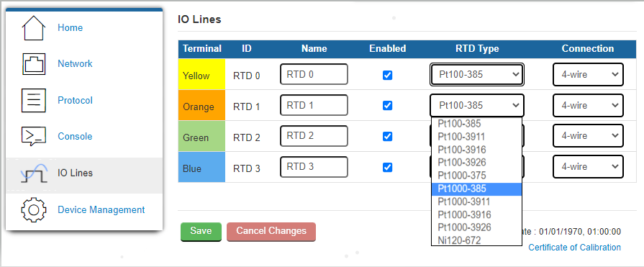This screenshot has width=644, height=267.
Task: Toggle the Blue RTD 3 Enabled checkbox
Action: 387,167
